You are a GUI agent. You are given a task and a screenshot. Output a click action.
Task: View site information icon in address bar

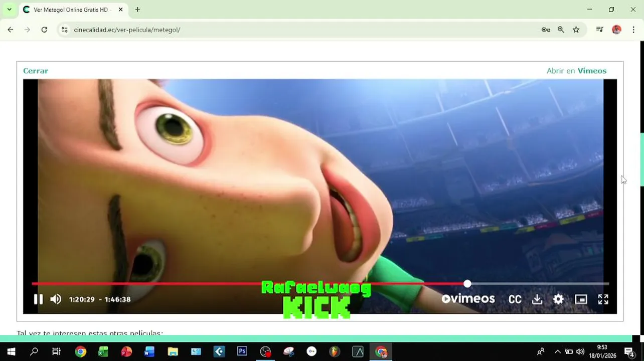click(64, 30)
